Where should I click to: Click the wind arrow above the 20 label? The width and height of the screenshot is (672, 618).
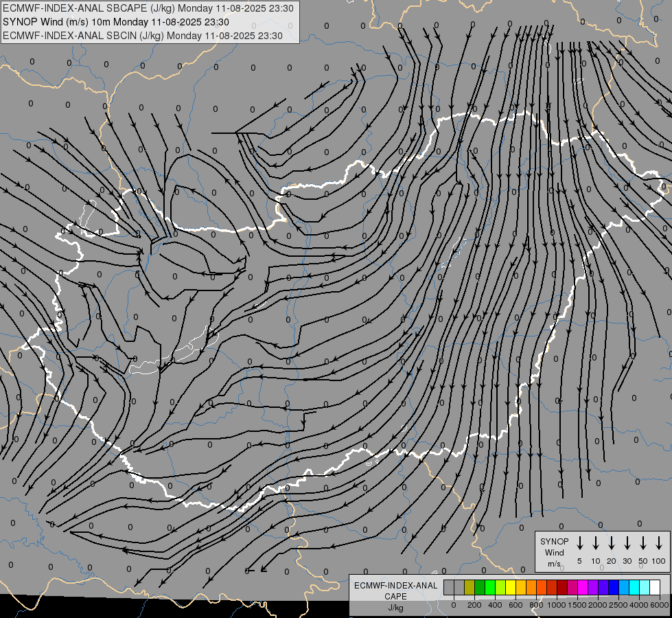612,543
